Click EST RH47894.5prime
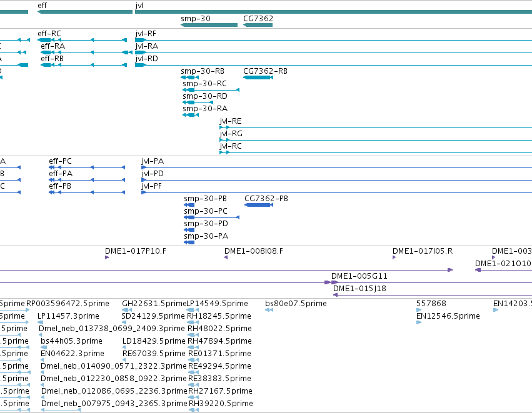Image resolution: width=532 pixels, height=413 pixels. (193, 347)
